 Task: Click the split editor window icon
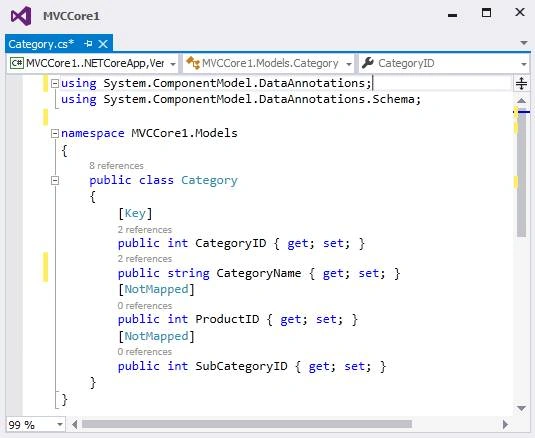coord(521,84)
